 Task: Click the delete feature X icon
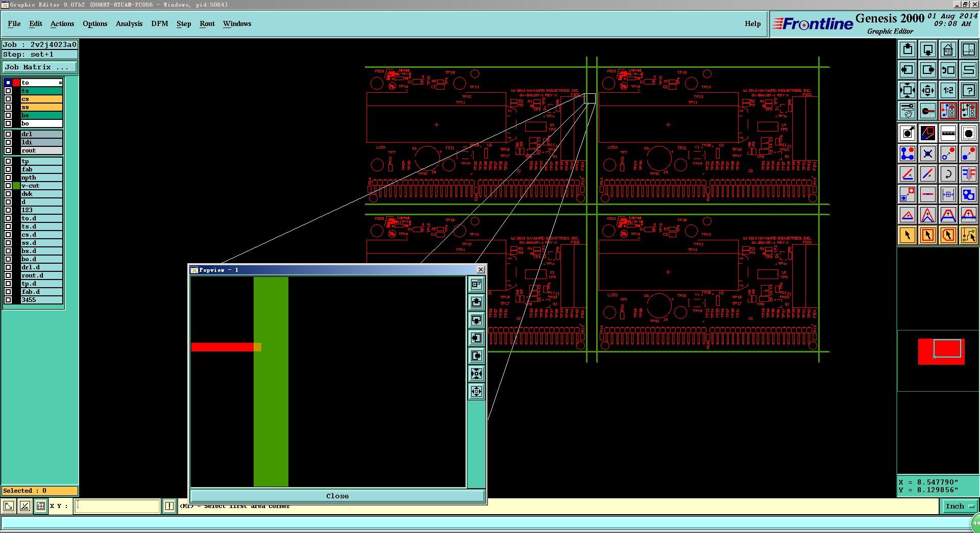coord(928,154)
